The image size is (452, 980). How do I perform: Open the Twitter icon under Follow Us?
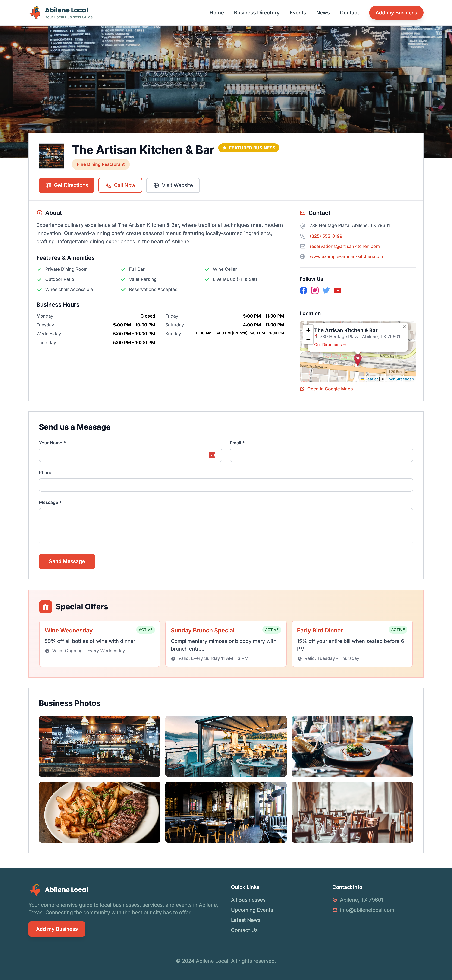(x=326, y=290)
